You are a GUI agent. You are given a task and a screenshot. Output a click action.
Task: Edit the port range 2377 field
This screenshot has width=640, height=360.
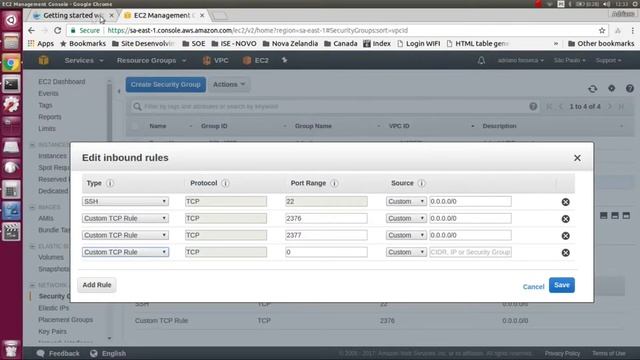pyautogui.click(x=326, y=235)
